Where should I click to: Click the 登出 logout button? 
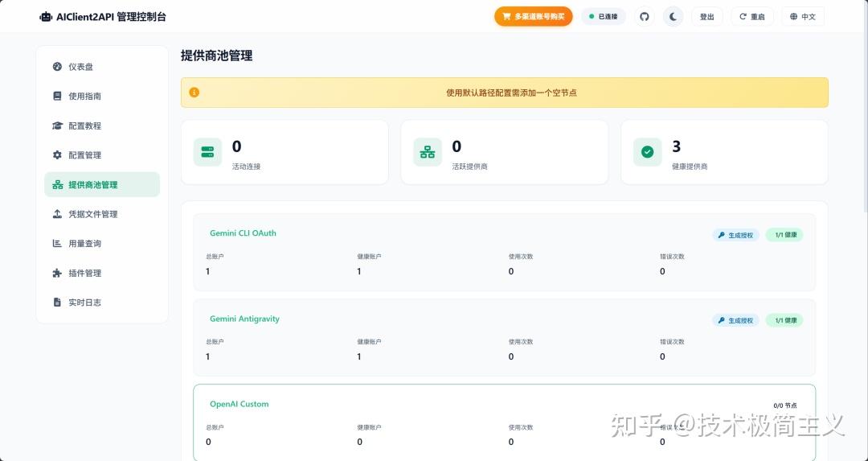(x=706, y=16)
